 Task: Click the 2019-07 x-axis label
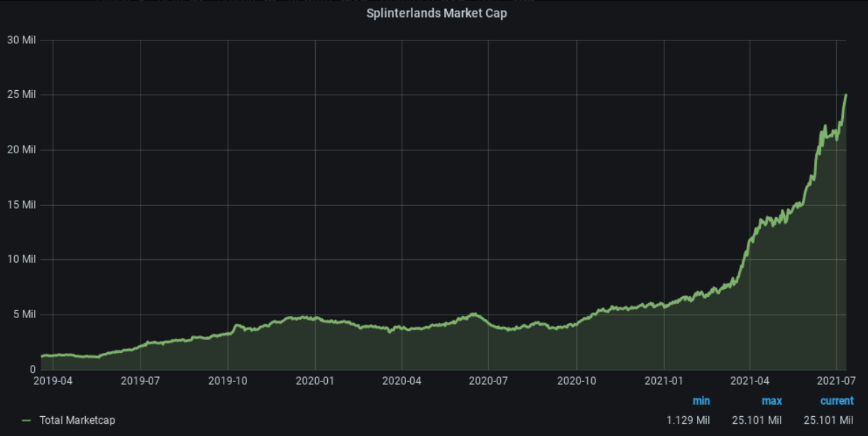tap(141, 381)
